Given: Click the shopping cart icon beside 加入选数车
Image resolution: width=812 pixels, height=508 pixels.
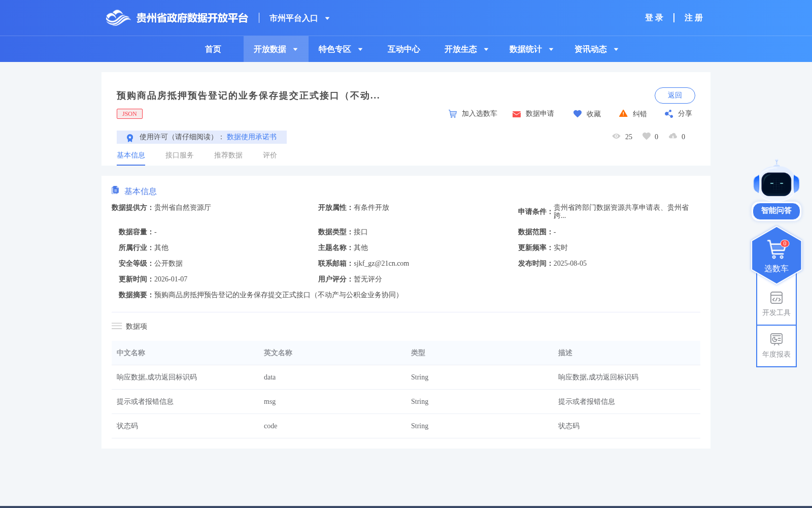Looking at the screenshot, I should [453, 114].
